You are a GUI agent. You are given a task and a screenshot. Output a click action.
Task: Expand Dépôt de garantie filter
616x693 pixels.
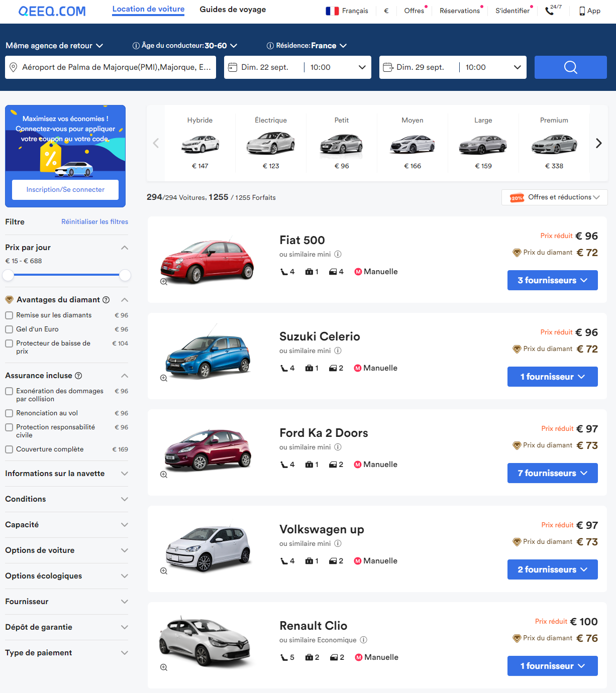pos(66,627)
